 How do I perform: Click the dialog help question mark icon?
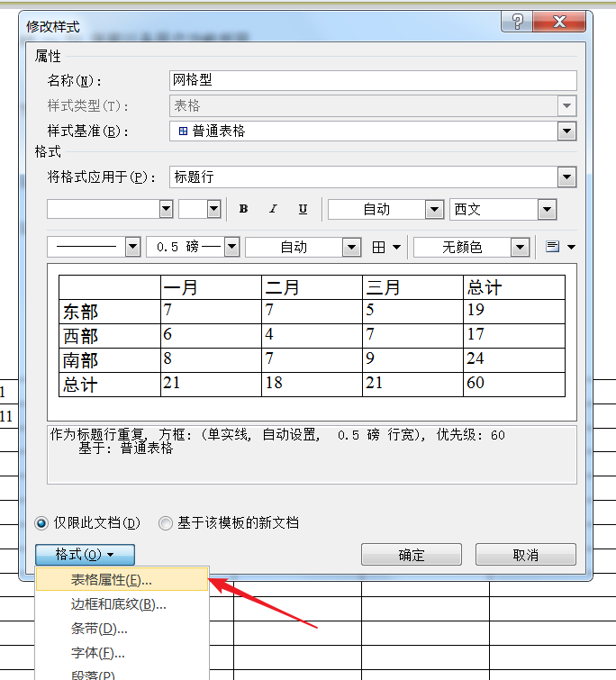(517, 21)
